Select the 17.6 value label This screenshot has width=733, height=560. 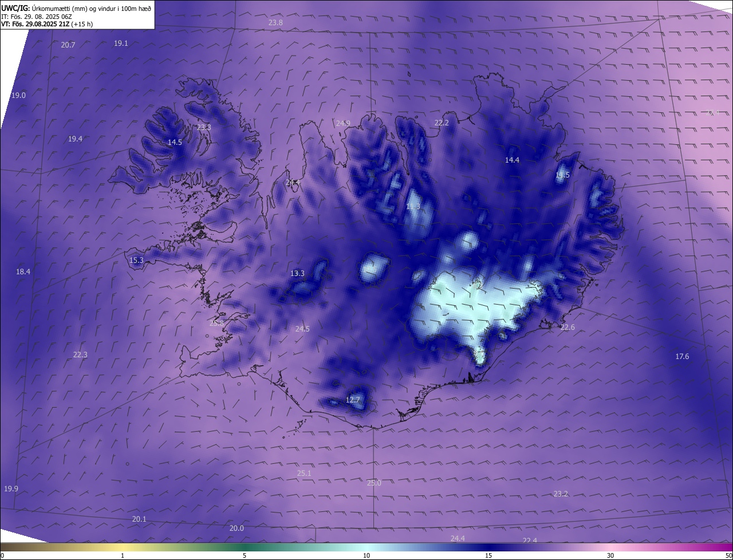click(x=682, y=356)
